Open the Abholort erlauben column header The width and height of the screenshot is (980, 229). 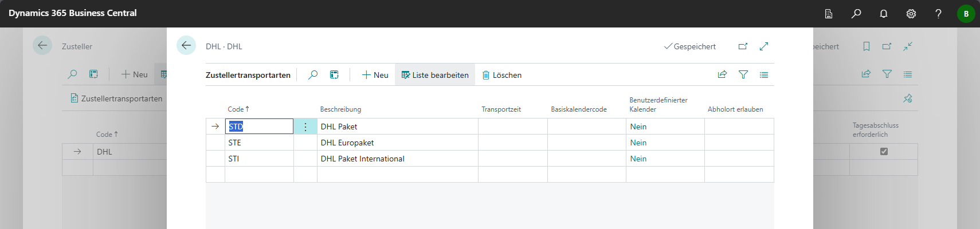click(735, 109)
